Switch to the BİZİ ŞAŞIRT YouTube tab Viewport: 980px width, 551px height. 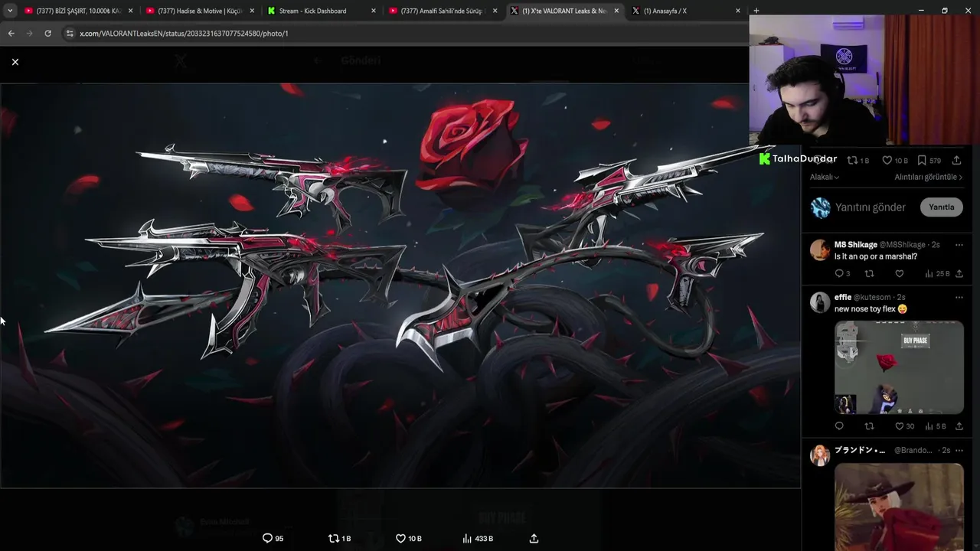(x=79, y=11)
